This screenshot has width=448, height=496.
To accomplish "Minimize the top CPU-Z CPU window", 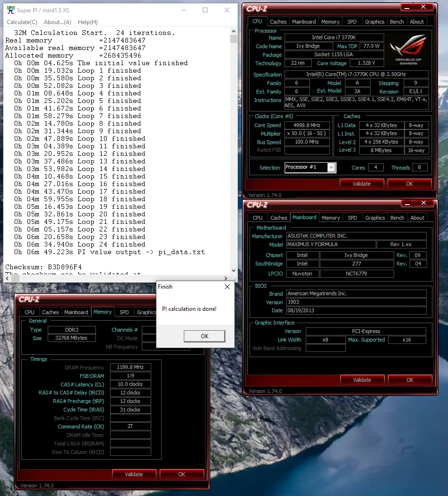I will [407, 7].
